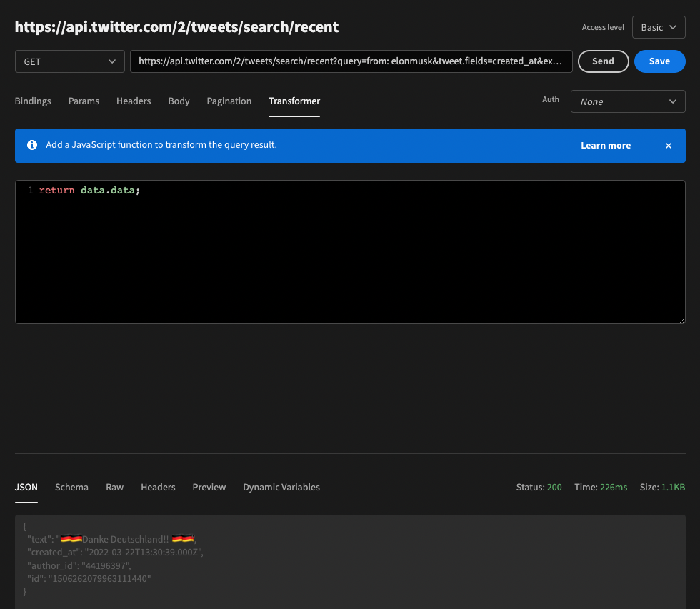
Task: Select the Pagination tab
Action: coord(229,101)
